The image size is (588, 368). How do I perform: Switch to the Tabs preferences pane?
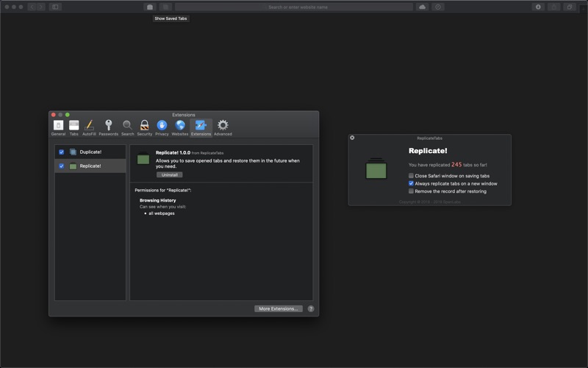pyautogui.click(x=74, y=127)
